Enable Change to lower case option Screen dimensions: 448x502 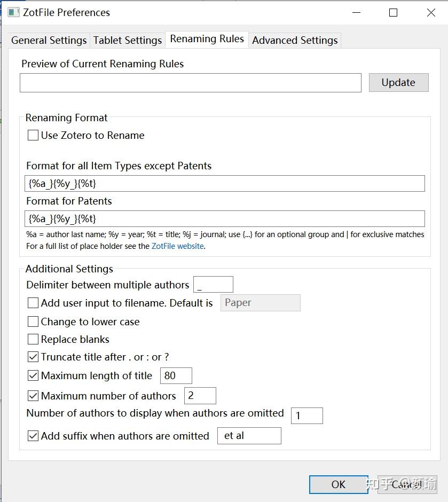(x=33, y=322)
